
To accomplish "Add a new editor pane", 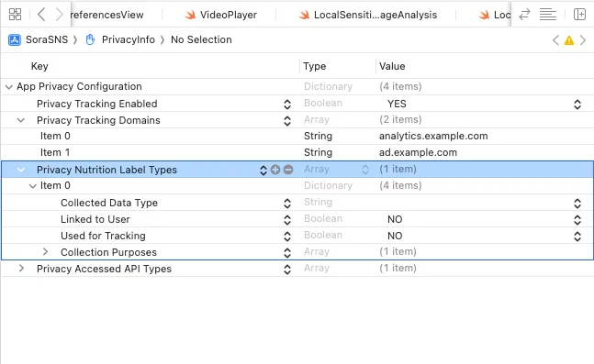I will coord(579,15).
